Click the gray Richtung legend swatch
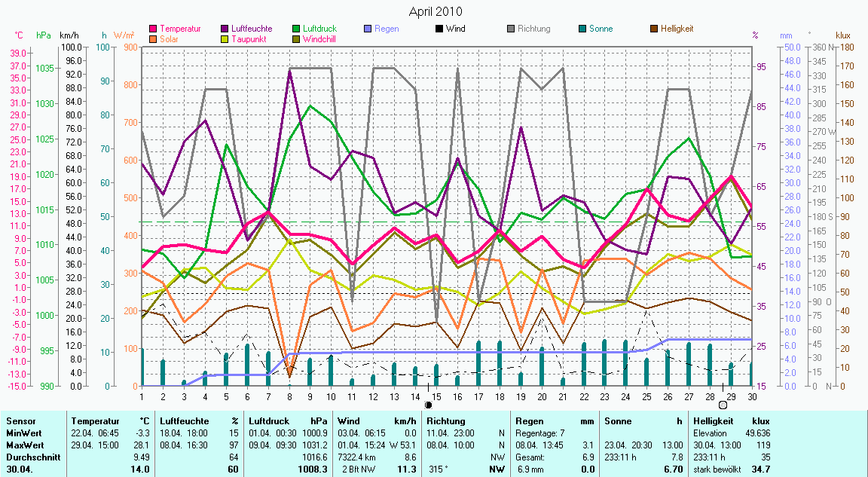This screenshot has height=477, width=868. 510,29
